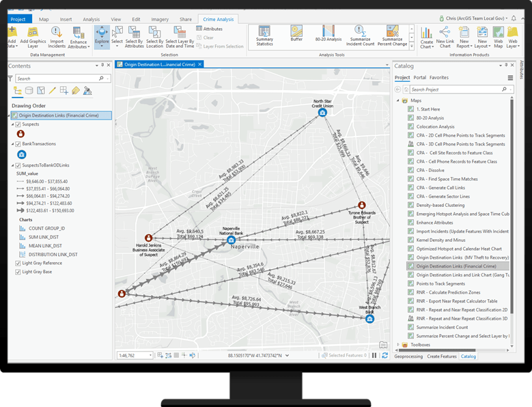Switch to the Insert ribbon tab
The width and height of the screenshot is (532, 407).
tap(66, 19)
